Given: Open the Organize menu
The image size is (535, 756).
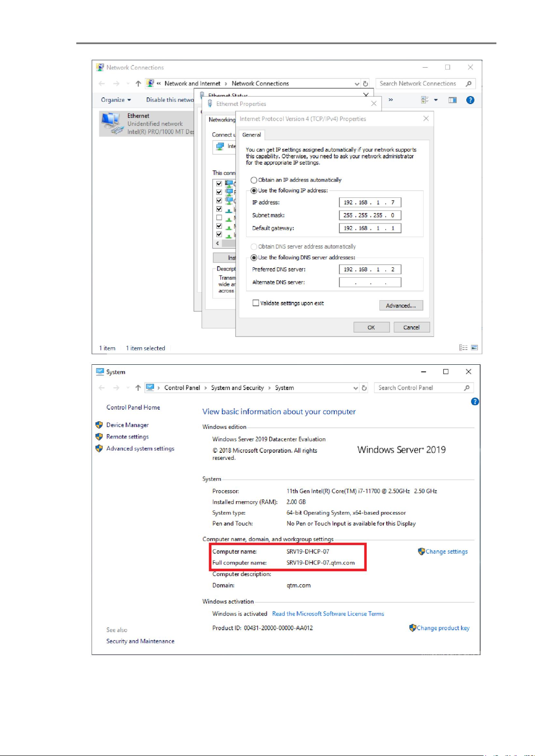Looking at the screenshot, I should point(116,100).
